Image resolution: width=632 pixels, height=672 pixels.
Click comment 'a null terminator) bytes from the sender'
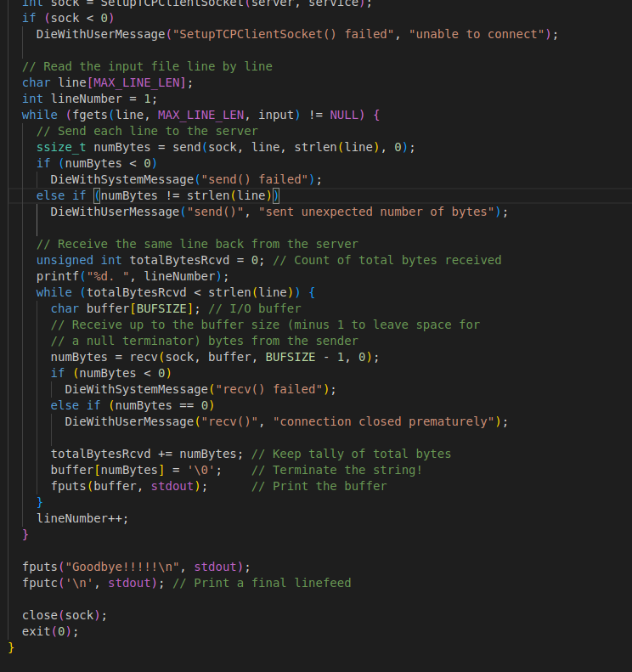(204, 342)
